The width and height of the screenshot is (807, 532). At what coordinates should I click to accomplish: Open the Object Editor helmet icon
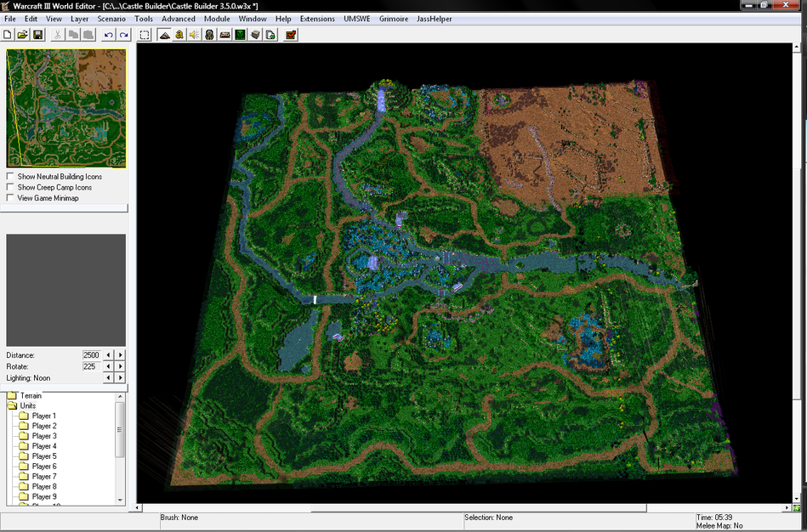click(x=209, y=35)
